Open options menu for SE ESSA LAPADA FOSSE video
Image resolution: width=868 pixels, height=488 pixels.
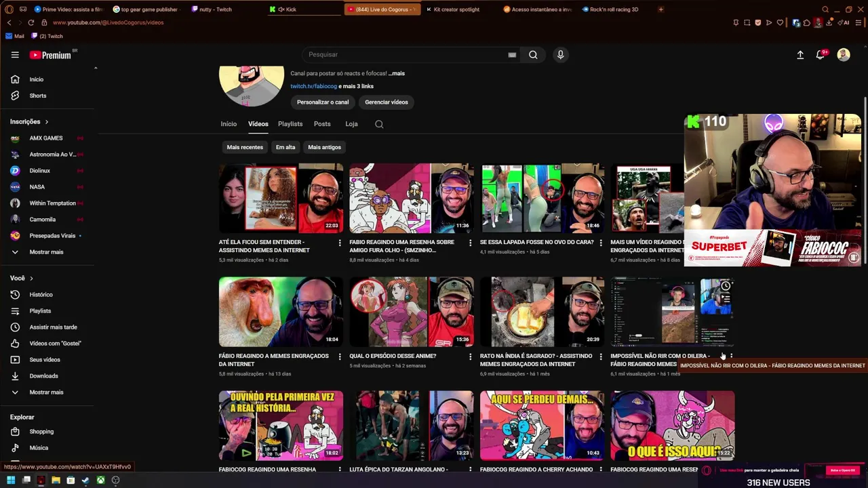click(x=601, y=243)
